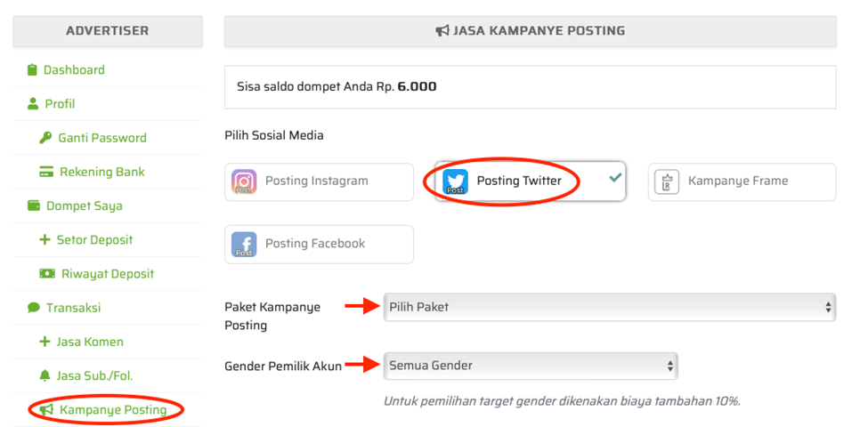868x427 pixels.
Task: Open the Pilih Paket dropdown
Action: click(610, 307)
